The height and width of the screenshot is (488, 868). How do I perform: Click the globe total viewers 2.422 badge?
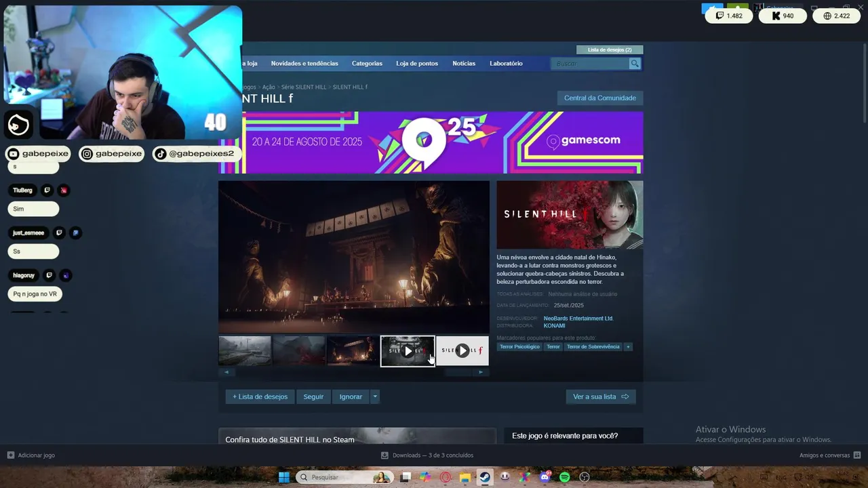tap(836, 16)
